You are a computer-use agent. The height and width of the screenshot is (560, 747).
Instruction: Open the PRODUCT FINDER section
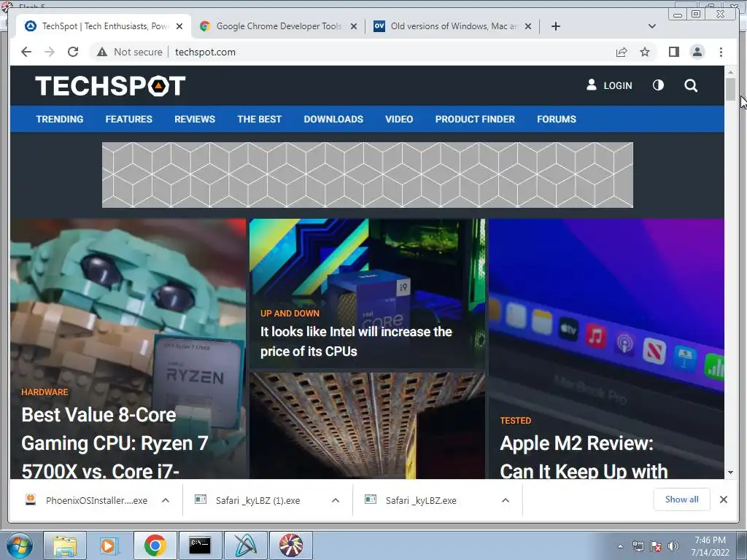click(x=475, y=119)
